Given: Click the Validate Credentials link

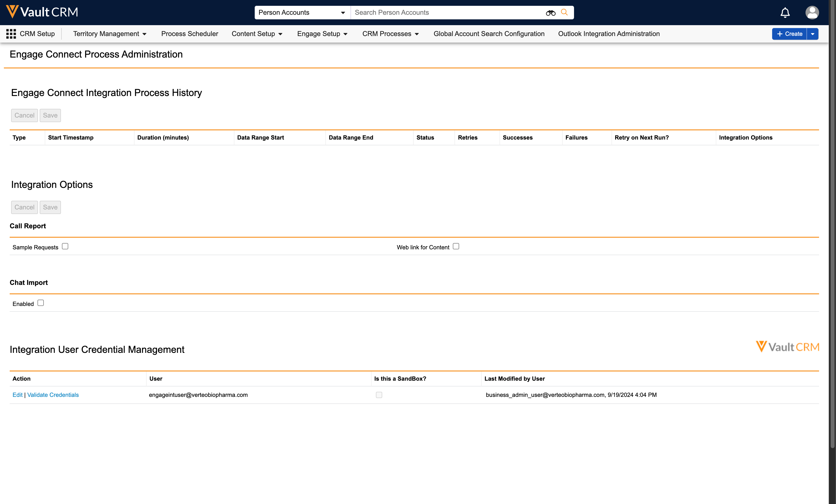Looking at the screenshot, I should click(53, 395).
